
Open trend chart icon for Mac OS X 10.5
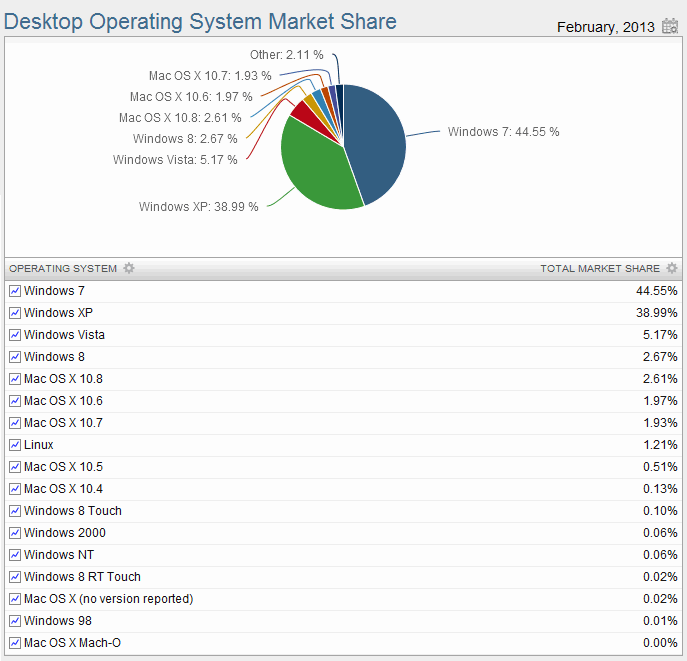(15, 467)
